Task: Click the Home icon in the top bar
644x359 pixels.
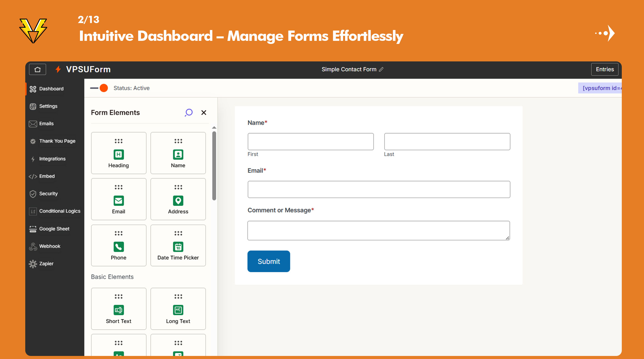Action: [37, 69]
